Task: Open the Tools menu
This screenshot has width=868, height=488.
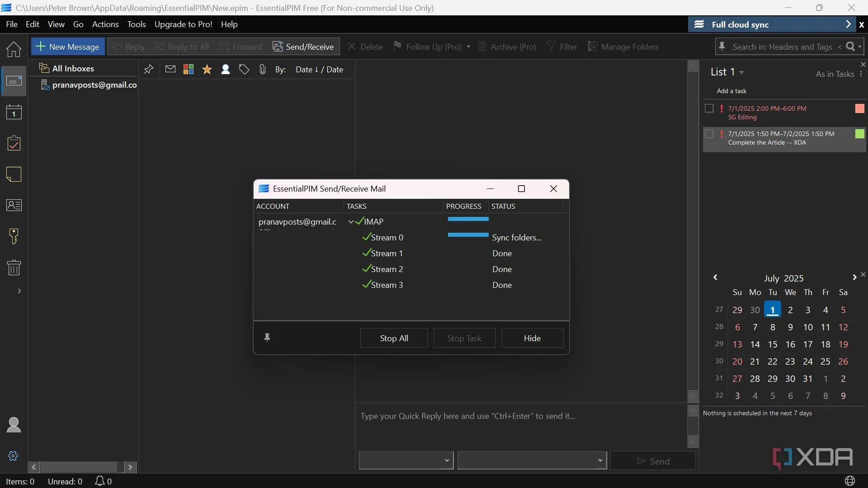Action: point(137,24)
